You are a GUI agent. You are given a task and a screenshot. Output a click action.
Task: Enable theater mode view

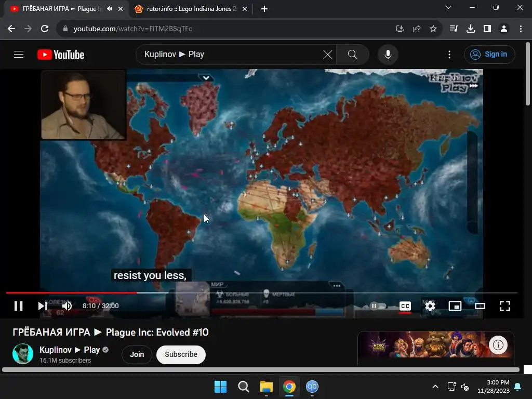tap(480, 306)
